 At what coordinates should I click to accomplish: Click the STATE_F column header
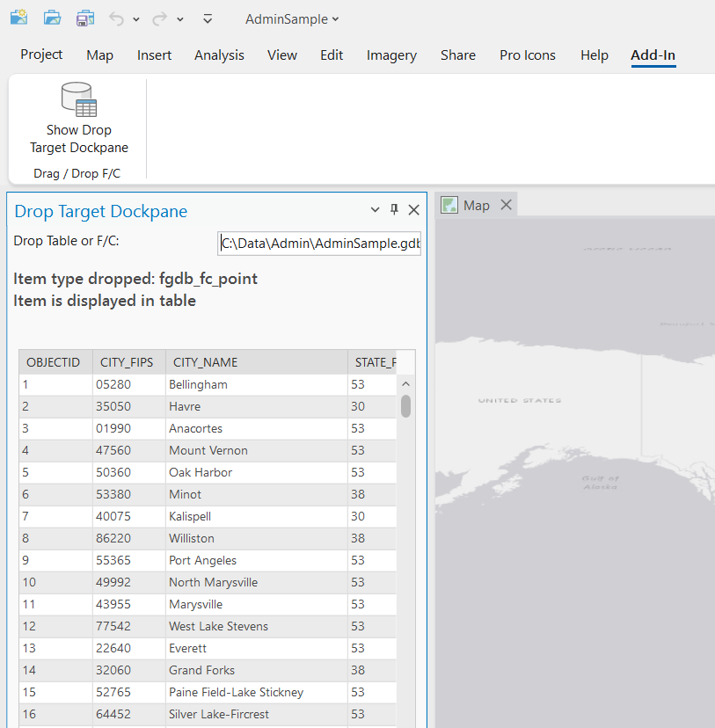tap(372, 362)
